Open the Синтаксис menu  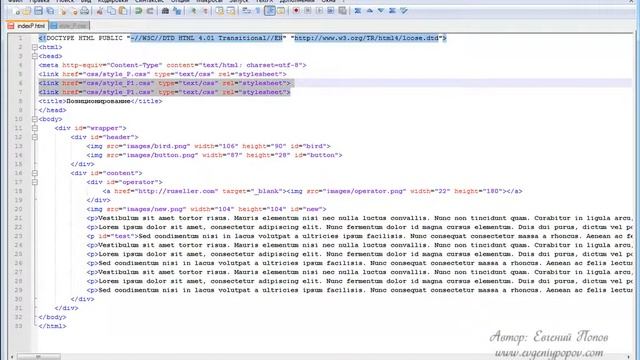(x=149, y=1)
